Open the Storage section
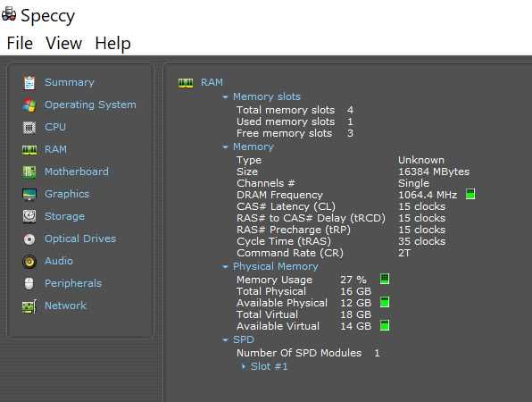 click(x=64, y=216)
